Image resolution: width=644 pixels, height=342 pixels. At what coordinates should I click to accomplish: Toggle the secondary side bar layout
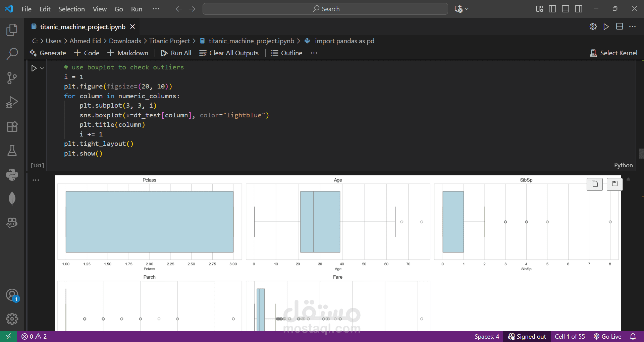(x=579, y=9)
